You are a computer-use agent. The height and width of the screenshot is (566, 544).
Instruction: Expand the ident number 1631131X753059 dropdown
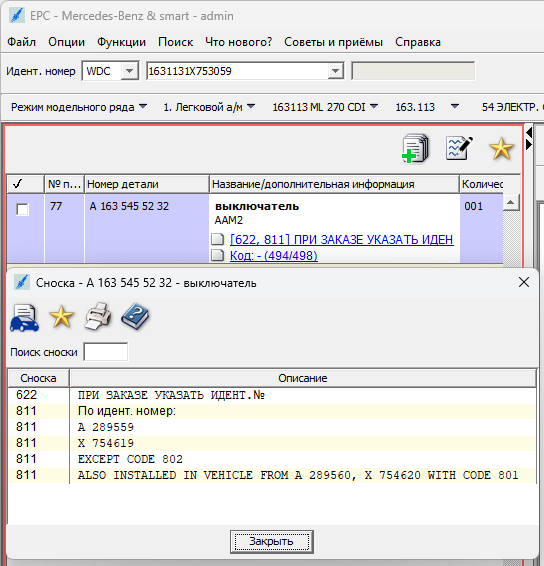coord(335,71)
